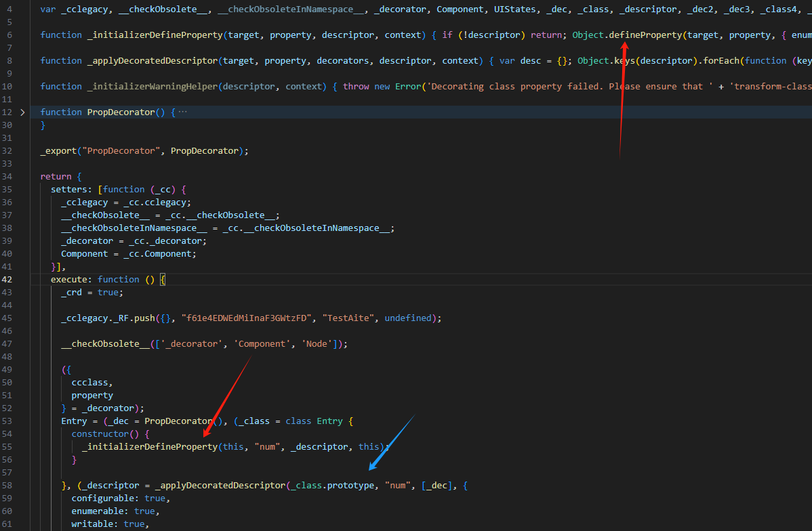
Task: Click _cclegacy assignment target on line 36
Action: 85,203
